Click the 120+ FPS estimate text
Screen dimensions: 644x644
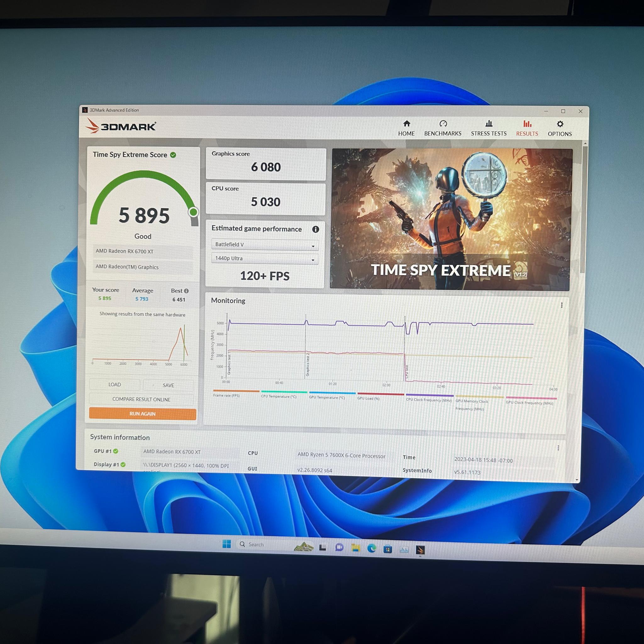coord(265,276)
